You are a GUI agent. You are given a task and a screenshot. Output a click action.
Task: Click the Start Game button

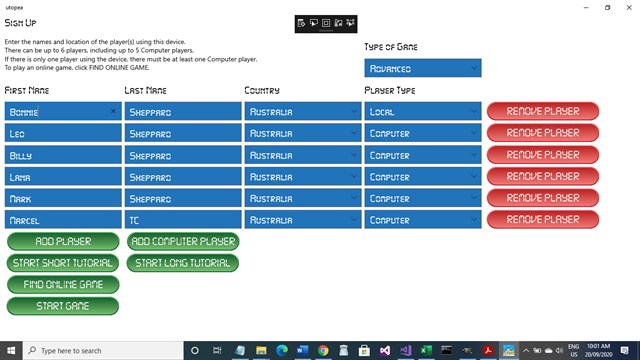(63, 306)
